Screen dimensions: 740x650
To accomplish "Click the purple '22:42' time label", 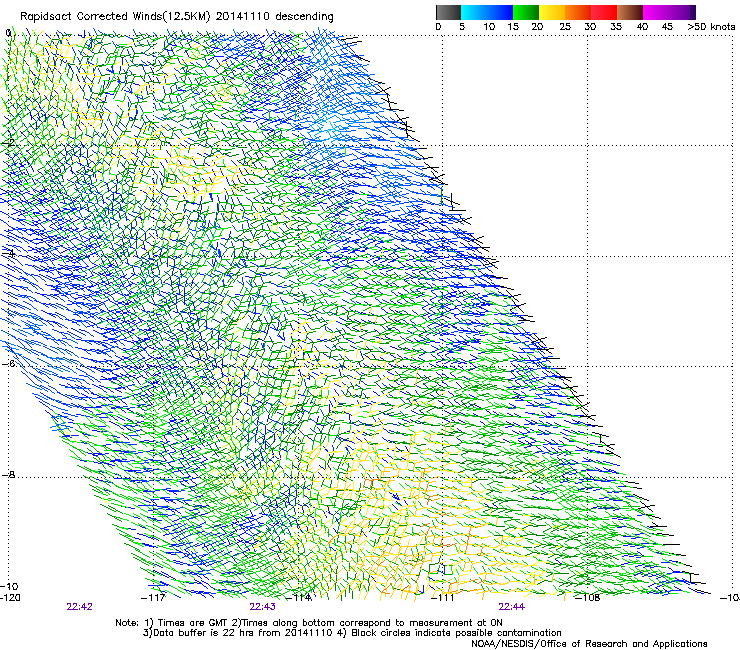I will pos(79,607).
